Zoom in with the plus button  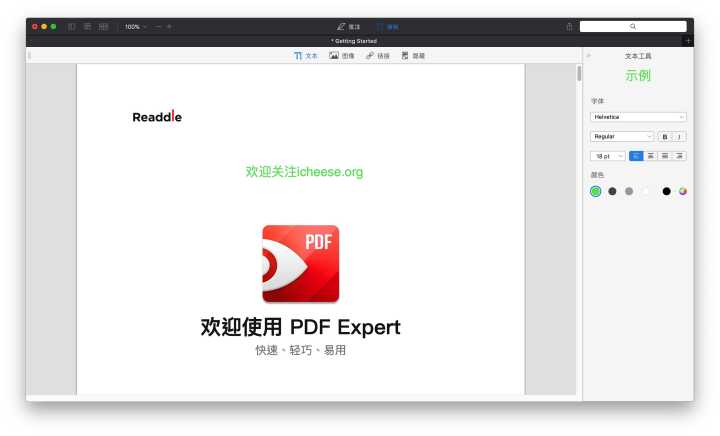tap(169, 27)
